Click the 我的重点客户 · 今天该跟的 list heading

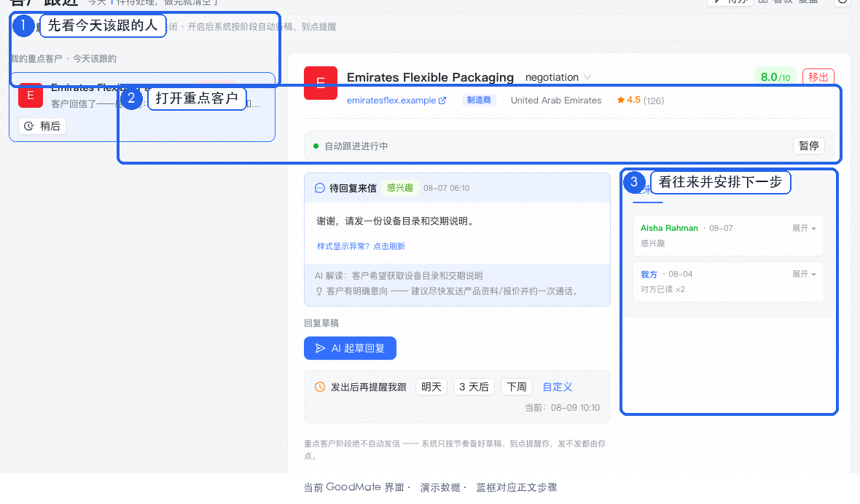click(x=63, y=58)
